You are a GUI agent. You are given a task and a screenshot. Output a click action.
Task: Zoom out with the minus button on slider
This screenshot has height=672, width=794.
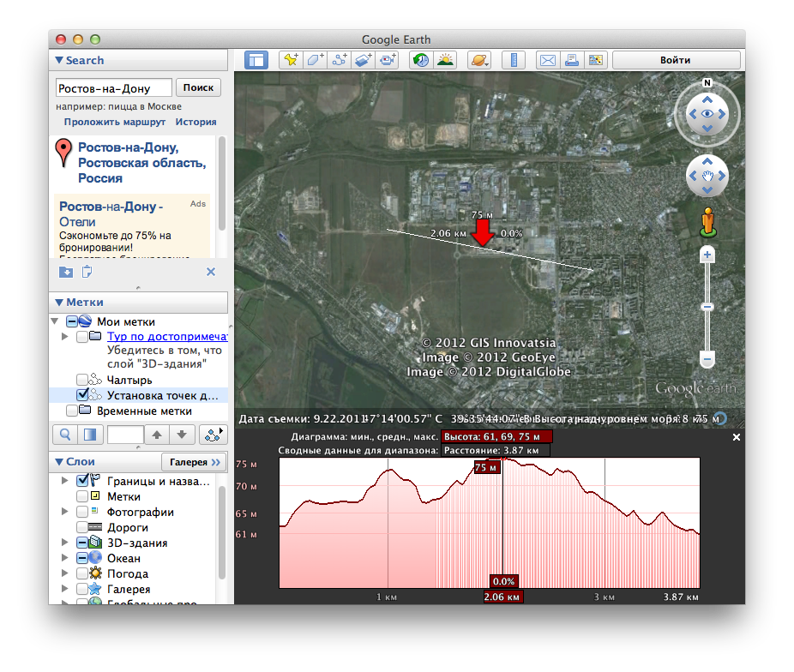pos(707,359)
